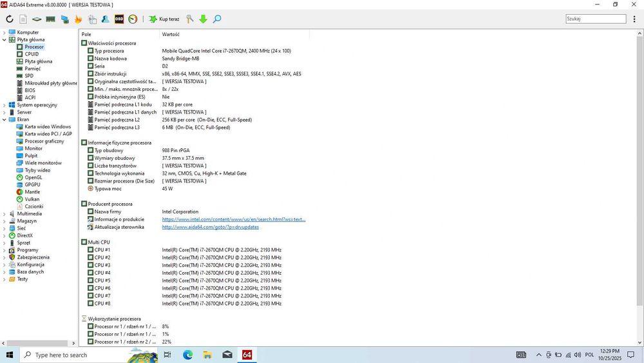Select Pamięć in the tree
The width and height of the screenshot is (644, 363).
click(32, 68)
